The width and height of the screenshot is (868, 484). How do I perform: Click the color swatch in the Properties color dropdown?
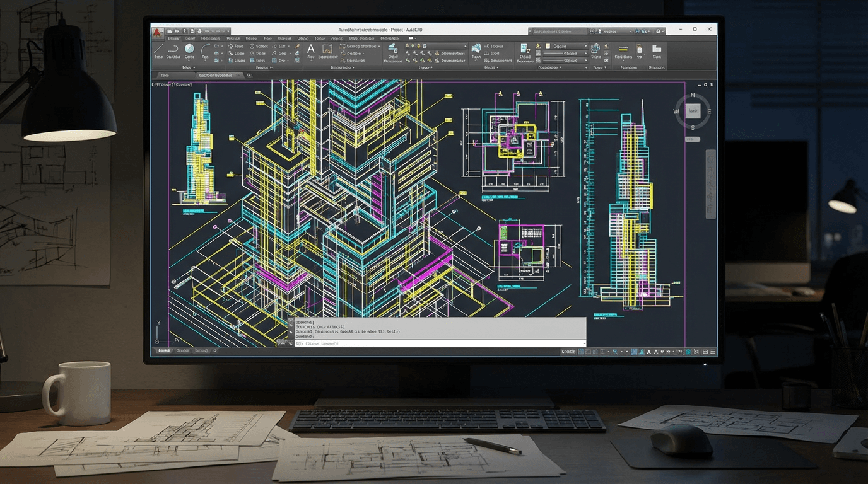(548, 46)
